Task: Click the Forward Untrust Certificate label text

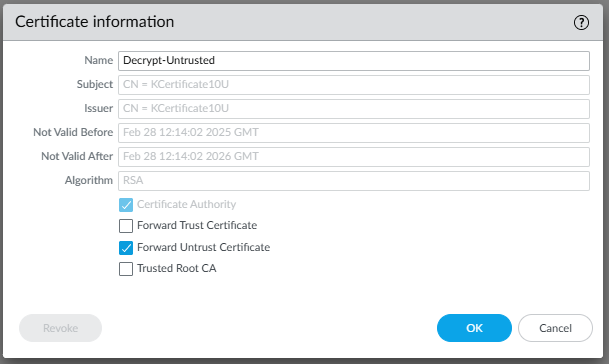Action: coord(204,247)
